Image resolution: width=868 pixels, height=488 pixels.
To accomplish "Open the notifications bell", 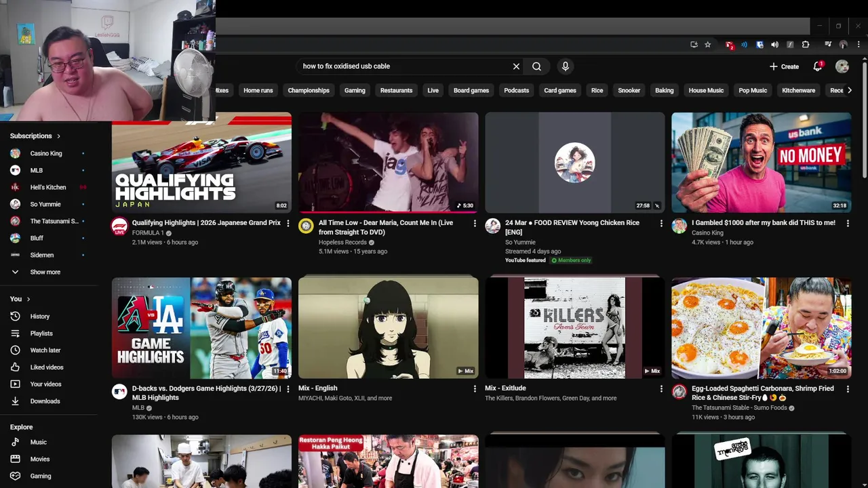I will (x=818, y=66).
